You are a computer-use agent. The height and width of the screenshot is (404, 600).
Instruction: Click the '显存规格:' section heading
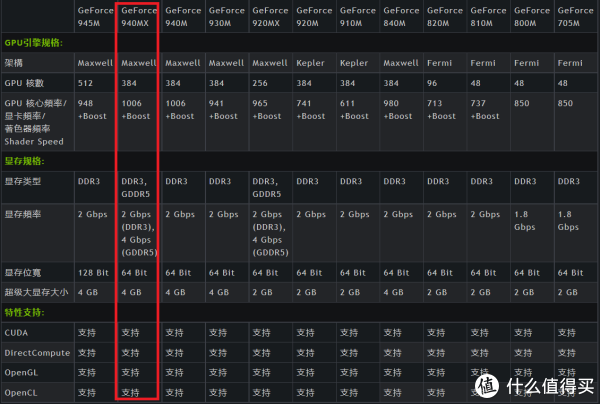[24, 161]
